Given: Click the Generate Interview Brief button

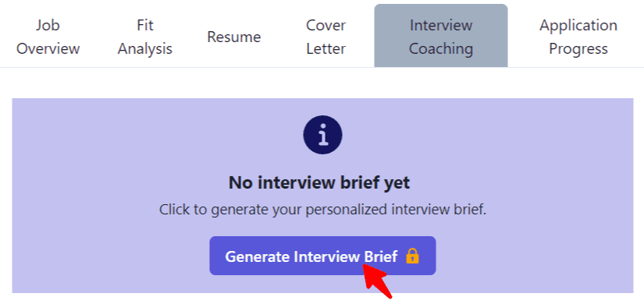Looking at the screenshot, I should point(322,256).
